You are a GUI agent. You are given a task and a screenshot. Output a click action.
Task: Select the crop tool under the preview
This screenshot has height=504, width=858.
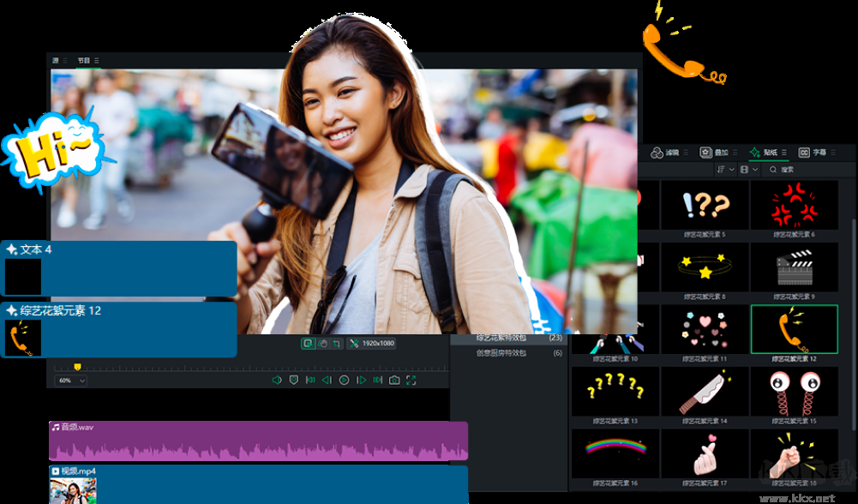(336, 342)
